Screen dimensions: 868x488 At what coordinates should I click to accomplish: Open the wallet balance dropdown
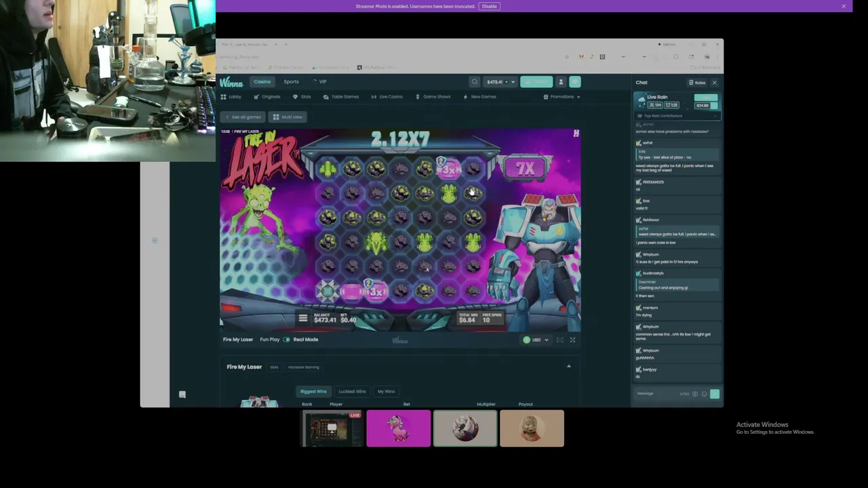pyautogui.click(x=501, y=81)
